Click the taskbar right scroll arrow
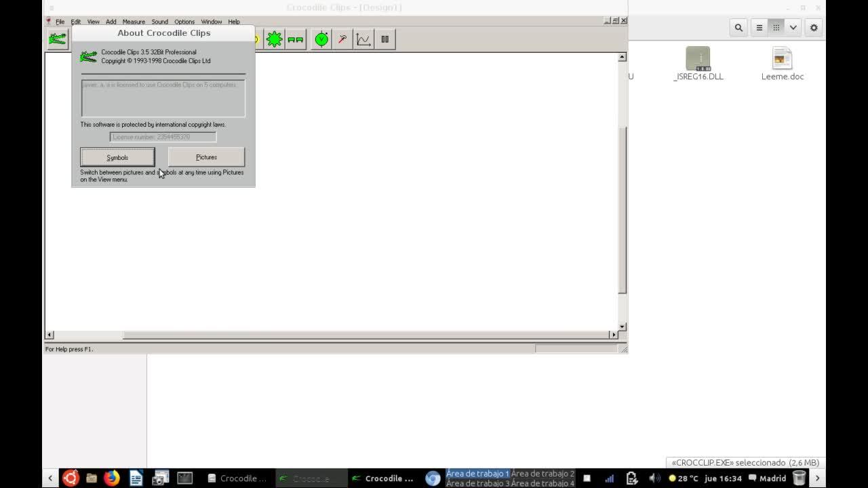This screenshot has height=488, width=868. click(817, 479)
